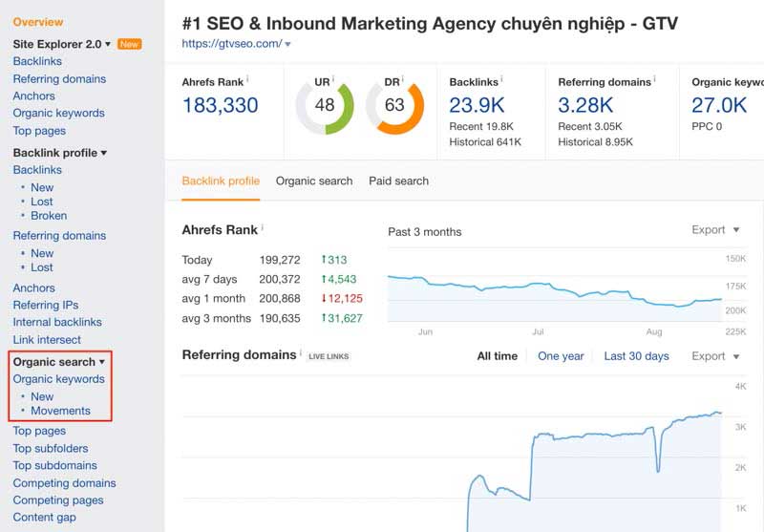
Task: Click the info icon beside Ahrefs Rank metric
Action: point(248,80)
